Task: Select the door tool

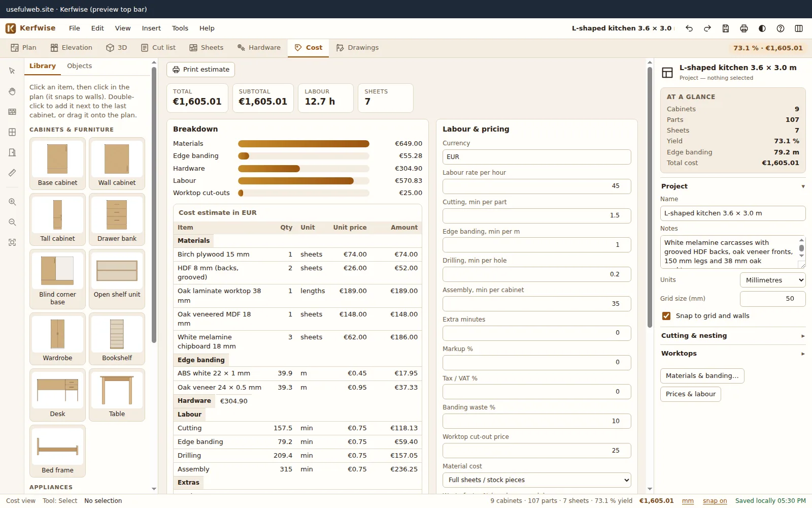Action: coord(12,152)
